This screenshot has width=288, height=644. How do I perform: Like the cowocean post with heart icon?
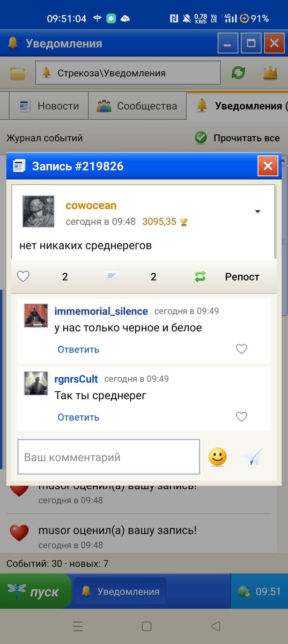pos(23,277)
